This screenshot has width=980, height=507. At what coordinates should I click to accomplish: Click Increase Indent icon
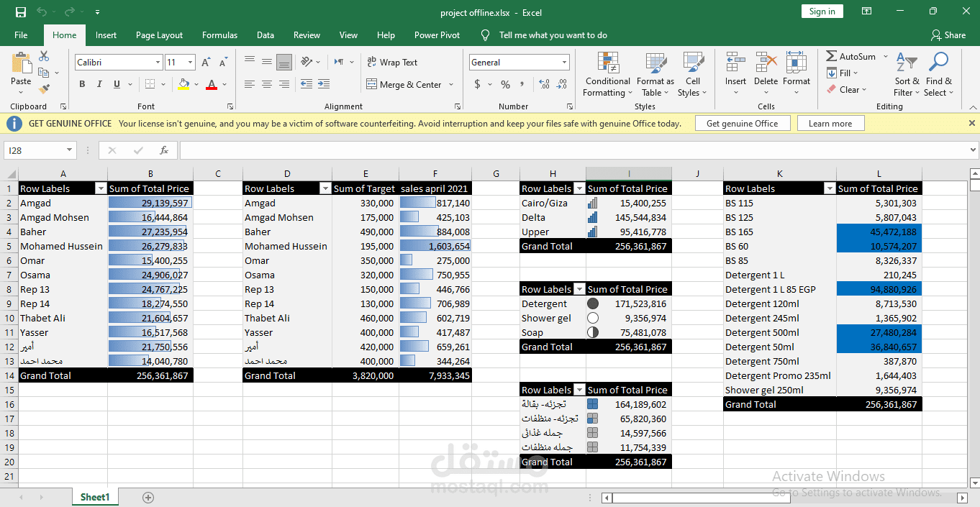[x=324, y=84]
